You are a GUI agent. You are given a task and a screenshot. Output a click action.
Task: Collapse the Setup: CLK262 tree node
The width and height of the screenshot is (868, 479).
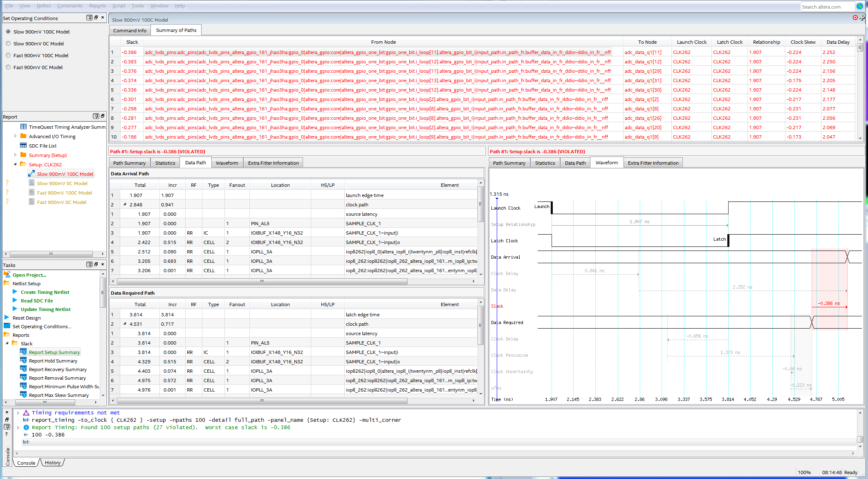coord(16,164)
